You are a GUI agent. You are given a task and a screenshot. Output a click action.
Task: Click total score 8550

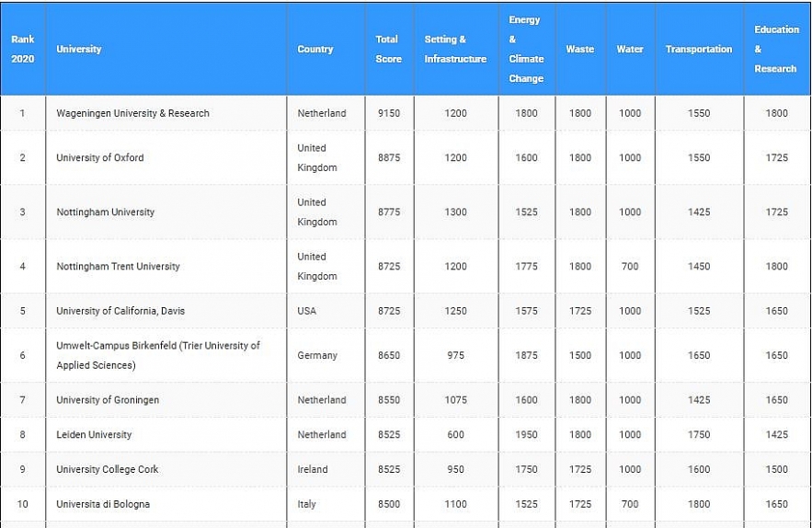(x=389, y=400)
